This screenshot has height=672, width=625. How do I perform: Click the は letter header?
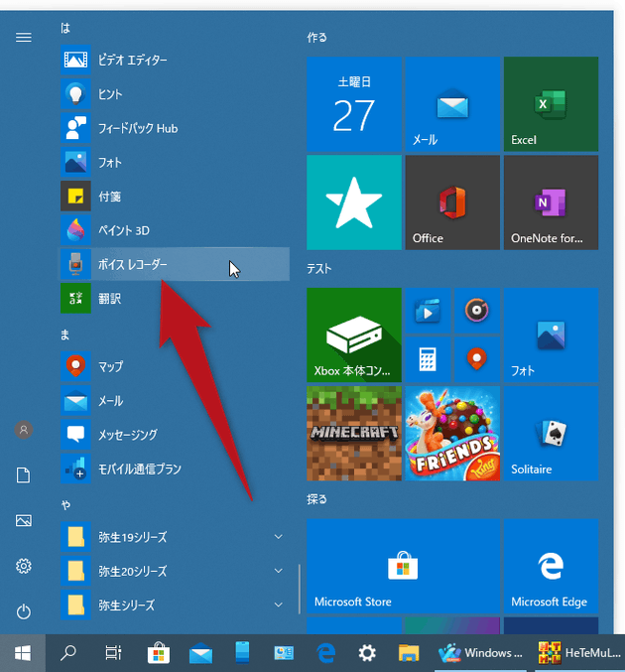pos(65,29)
